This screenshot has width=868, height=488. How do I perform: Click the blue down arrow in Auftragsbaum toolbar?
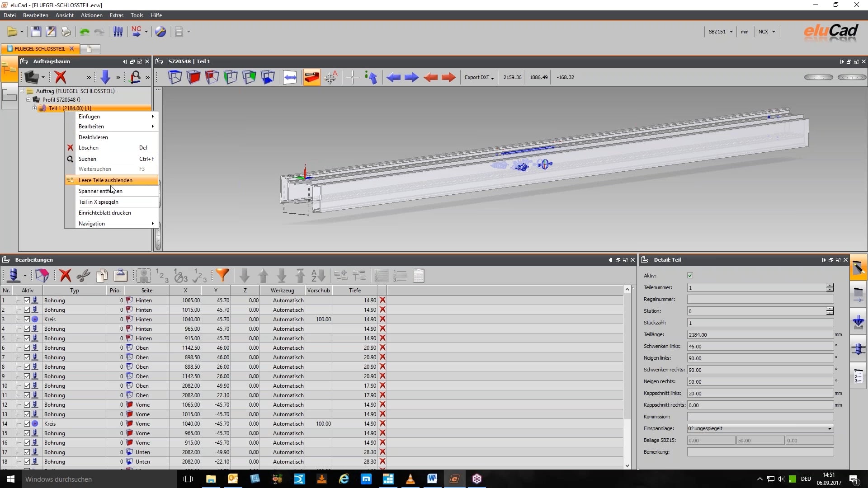tap(105, 77)
